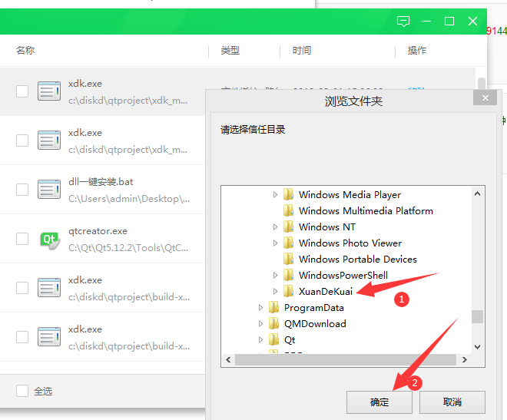Expand the ProgramData folder

click(x=260, y=308)
